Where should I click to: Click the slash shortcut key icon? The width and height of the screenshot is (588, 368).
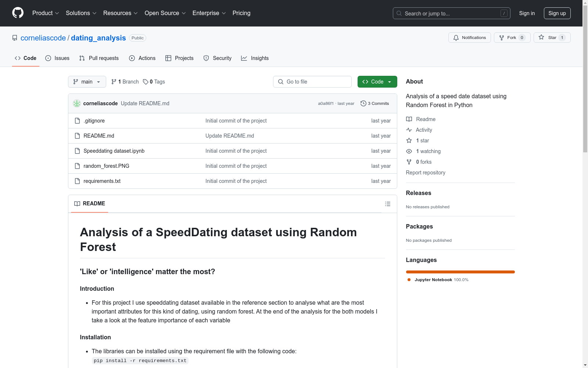(504, 13)
